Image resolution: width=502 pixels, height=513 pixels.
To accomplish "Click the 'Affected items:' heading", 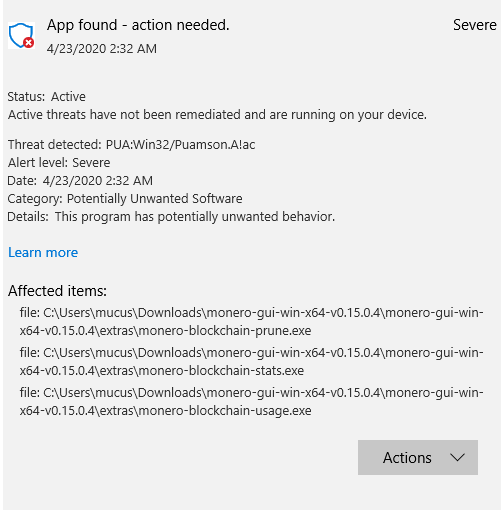I will [57, 291].
